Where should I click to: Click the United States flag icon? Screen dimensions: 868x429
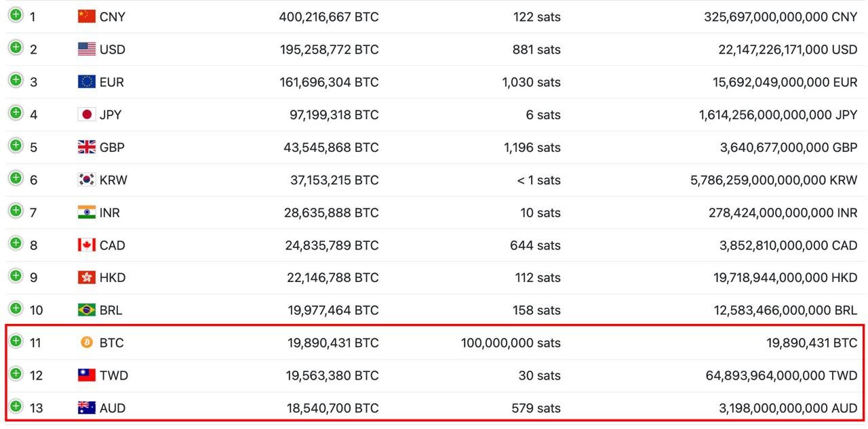(87, 49)
